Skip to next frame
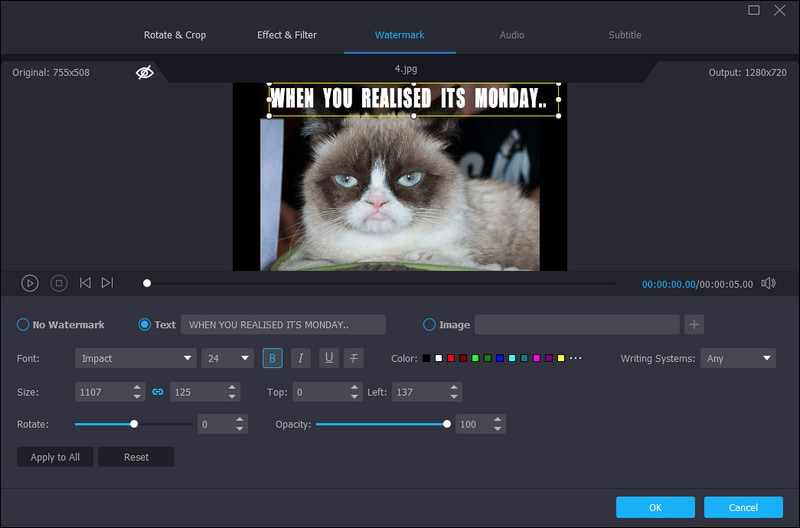800x528 pixels. (107, 283)
